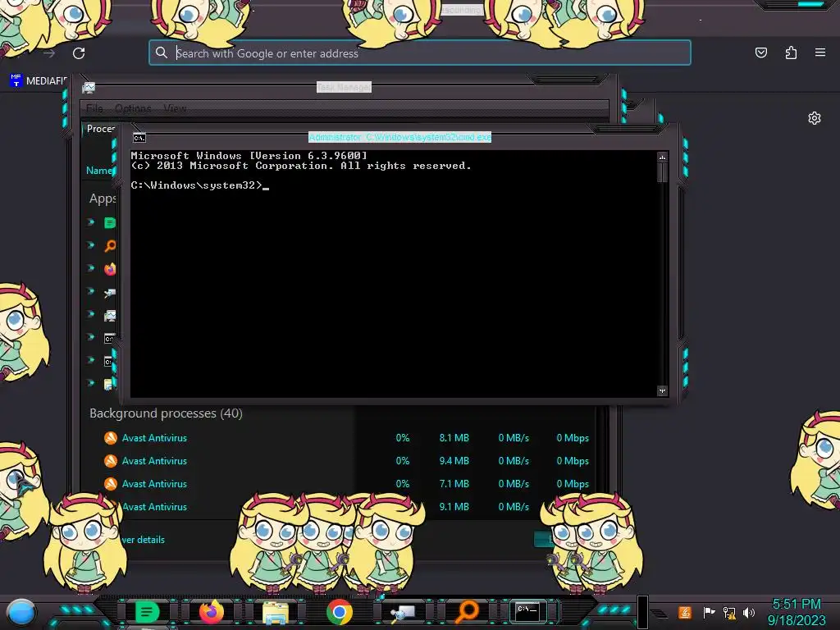
Task: Click the Task Manager title bar icon
Action: click(89, 87)
